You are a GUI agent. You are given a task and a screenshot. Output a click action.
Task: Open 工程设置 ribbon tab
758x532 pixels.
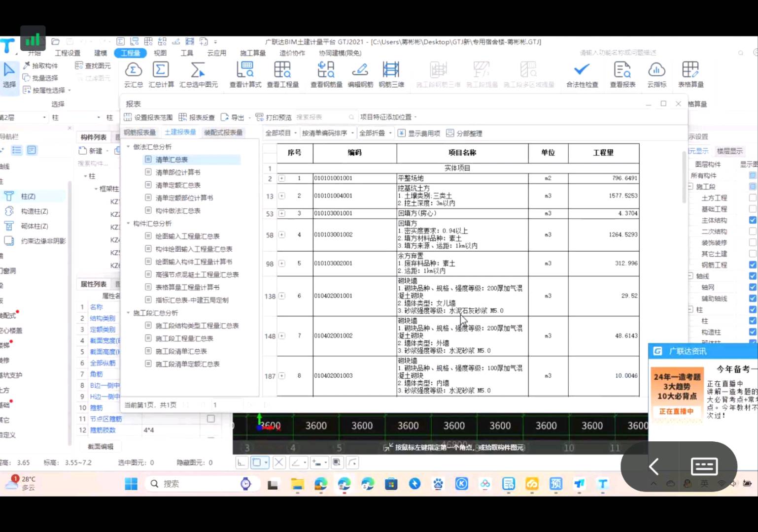[68, 53]
